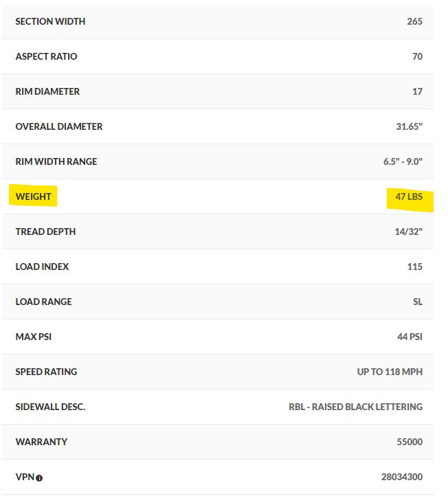Click the 44 PSI max pressure value
The image size is (448, 496).
(x=410, y=337)
